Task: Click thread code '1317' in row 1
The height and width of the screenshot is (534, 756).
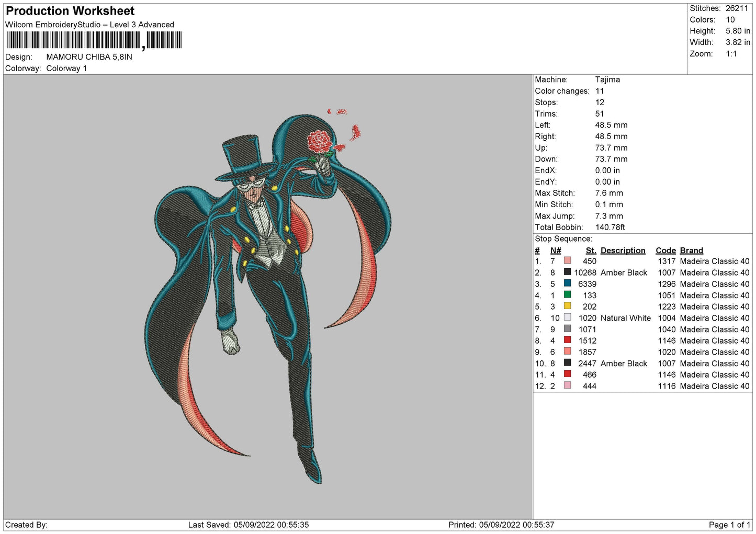Action: [667, 262]
